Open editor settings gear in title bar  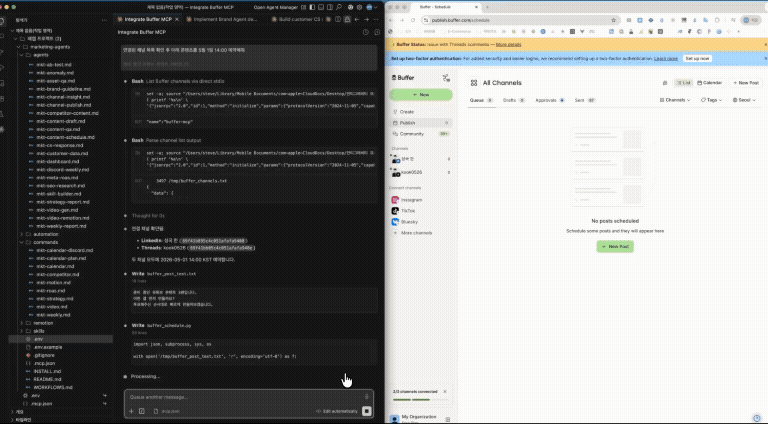(360, 7)
